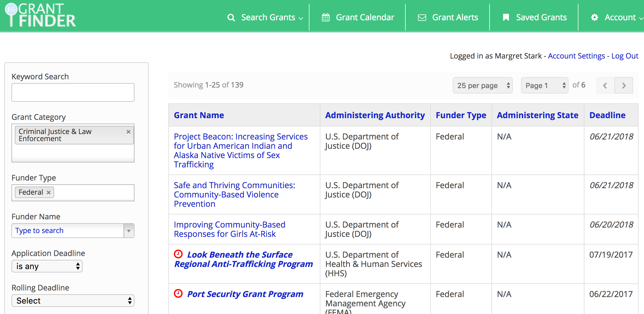644x314 pixels.
Task: Click the magnifying glass Search Grants icon
Action: pyautogui.click(x=231, y=17)
